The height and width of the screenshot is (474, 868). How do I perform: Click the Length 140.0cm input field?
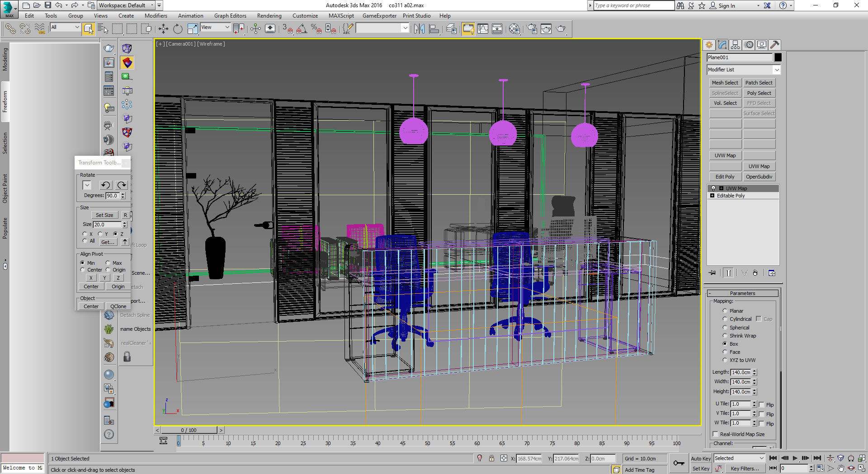click(x=741, y=372)
